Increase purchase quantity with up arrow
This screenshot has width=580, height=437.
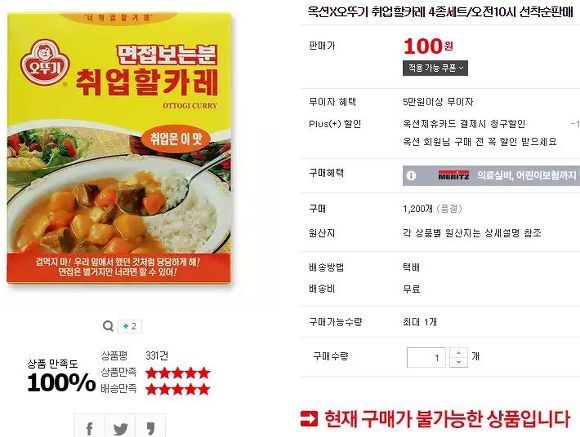(x=458, y=353)
